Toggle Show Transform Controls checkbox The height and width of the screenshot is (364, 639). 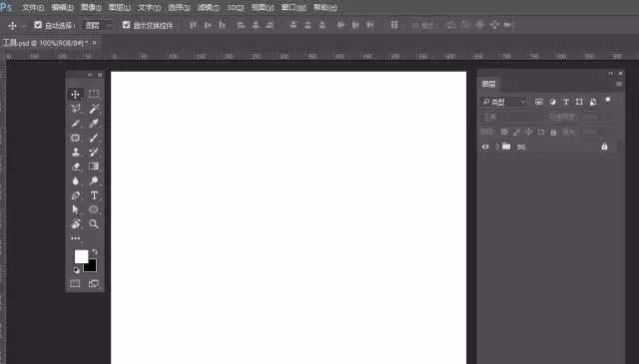coord(127,25)
